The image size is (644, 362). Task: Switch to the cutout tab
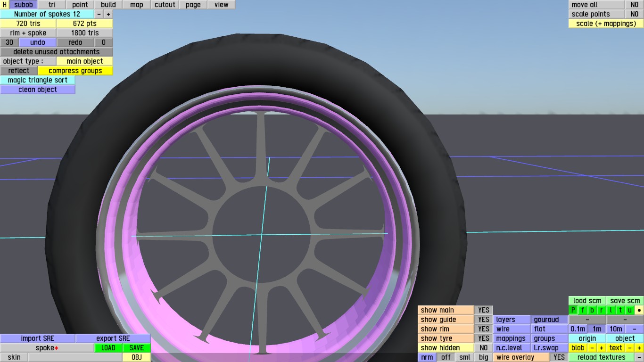(x=165, y=5)
